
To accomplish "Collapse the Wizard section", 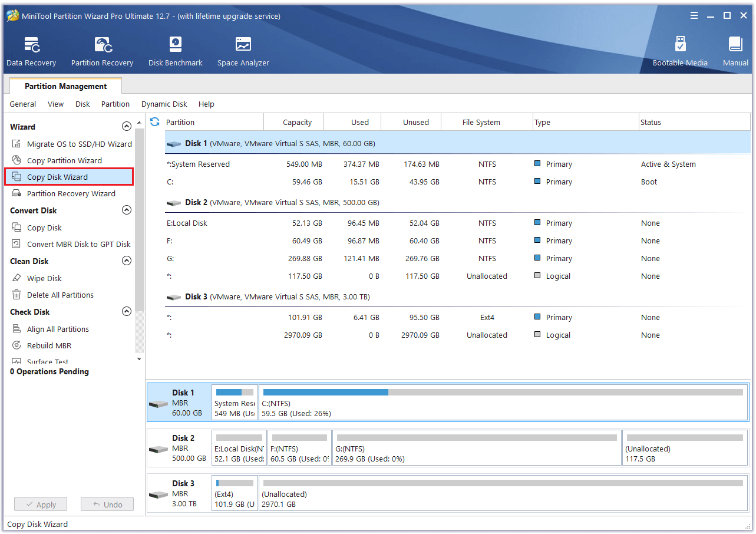I will tap(126, 126).
